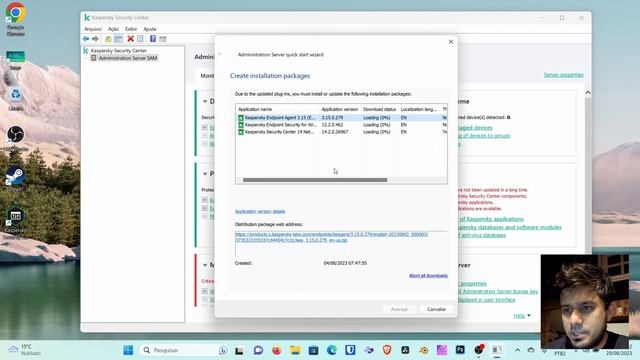
Task: Click the blue Back arrow in the toolbar
Action: (86, 39)
